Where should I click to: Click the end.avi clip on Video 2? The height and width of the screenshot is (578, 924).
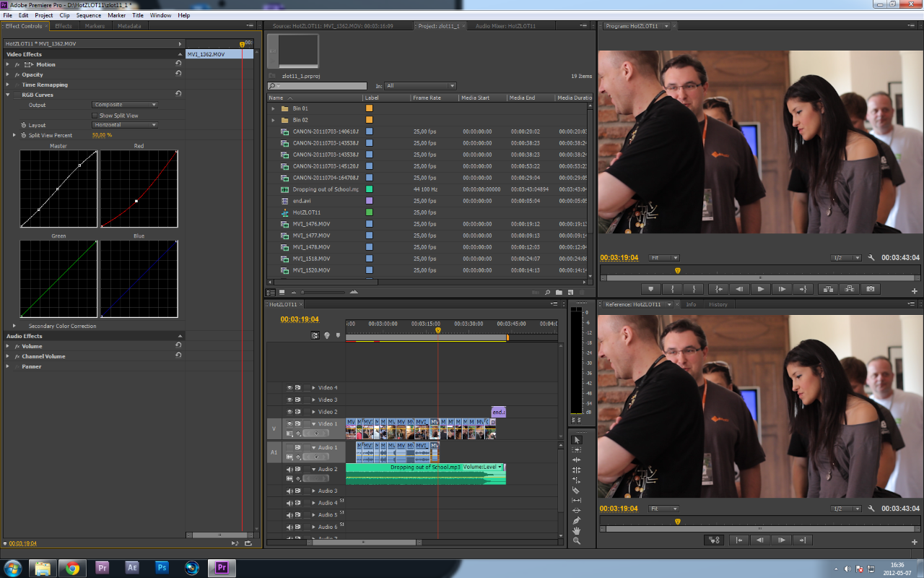coord(498,412)
